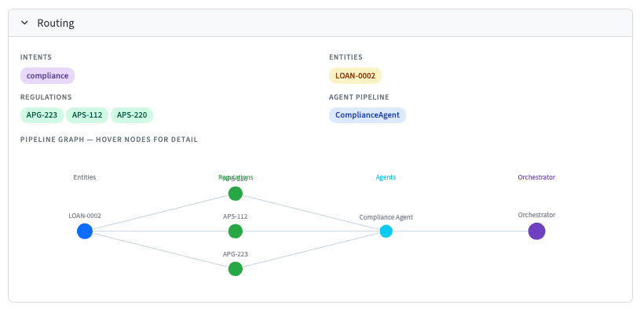
Task: Click the Routing panel header title
Action: tap(56, 23)
